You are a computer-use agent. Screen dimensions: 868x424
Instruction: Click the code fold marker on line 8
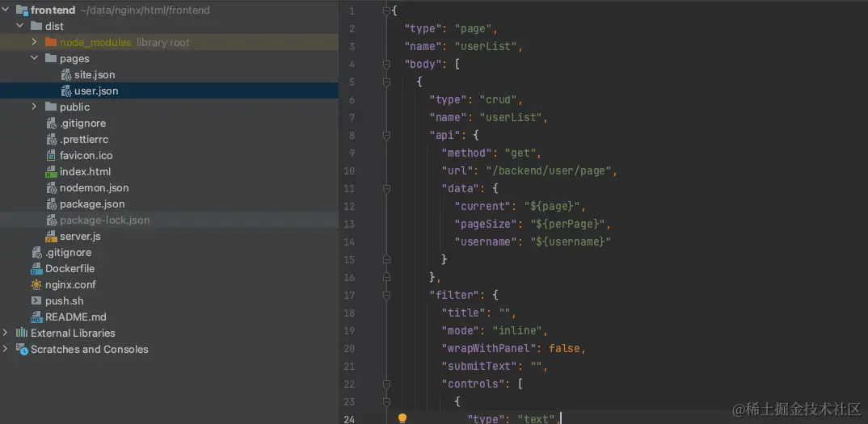pyautogui.click(x=387, y=135)
